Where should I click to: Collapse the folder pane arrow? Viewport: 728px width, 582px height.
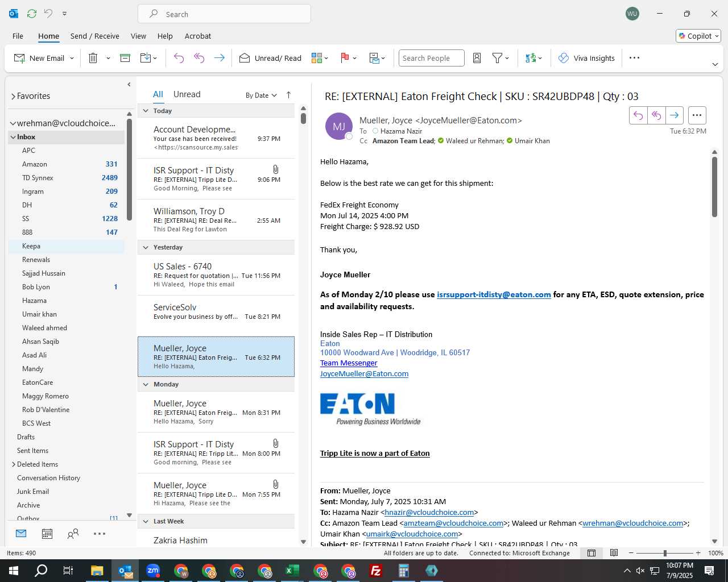pos(129,85)
